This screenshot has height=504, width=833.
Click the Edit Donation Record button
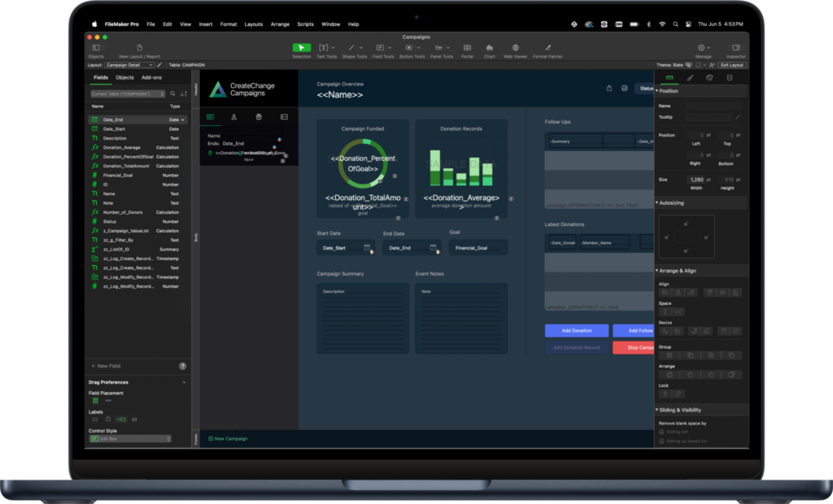tap(577, 348)
